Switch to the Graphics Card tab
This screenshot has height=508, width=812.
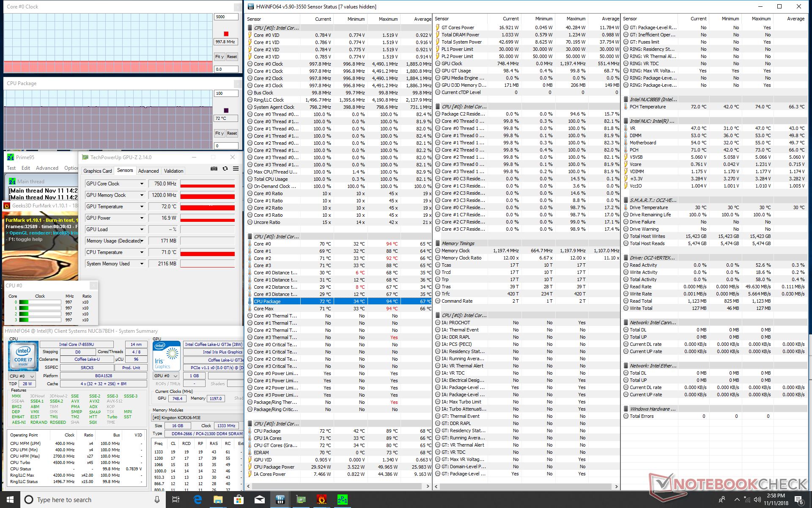(x=98, y=171)
